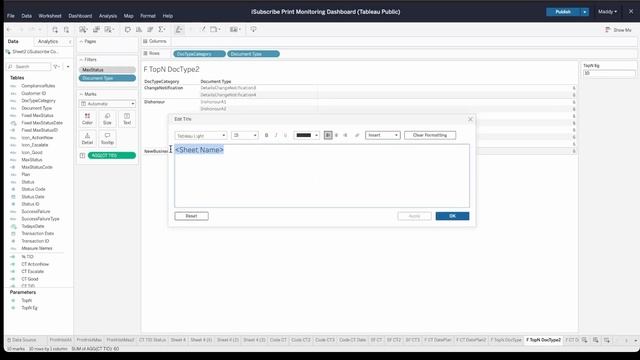This screenshot has height=360, width=640.
Task: Click the Detail card in Marks
Action: [x=87, y=139]
